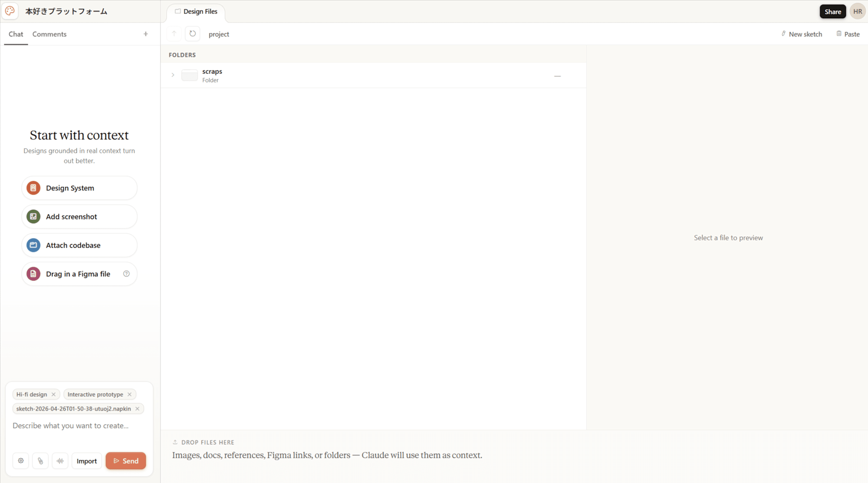Expand the scraps folder chevron
This screenshot has width=868, height=483.
173,75
